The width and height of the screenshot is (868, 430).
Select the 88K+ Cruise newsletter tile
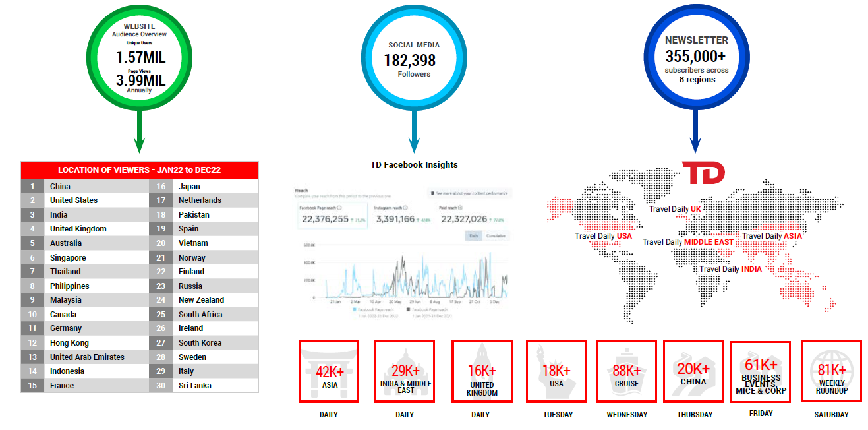pyautogui.click(x=627, y=371)
